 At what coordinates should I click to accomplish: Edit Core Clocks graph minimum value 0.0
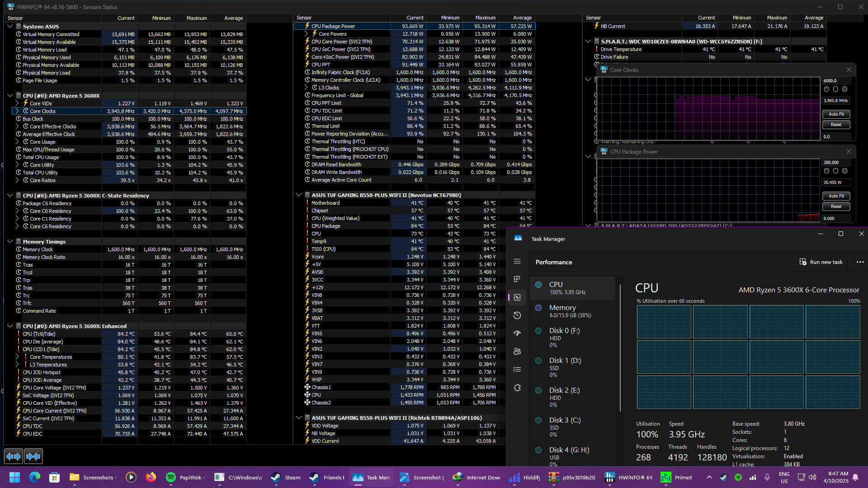point(836,136)
